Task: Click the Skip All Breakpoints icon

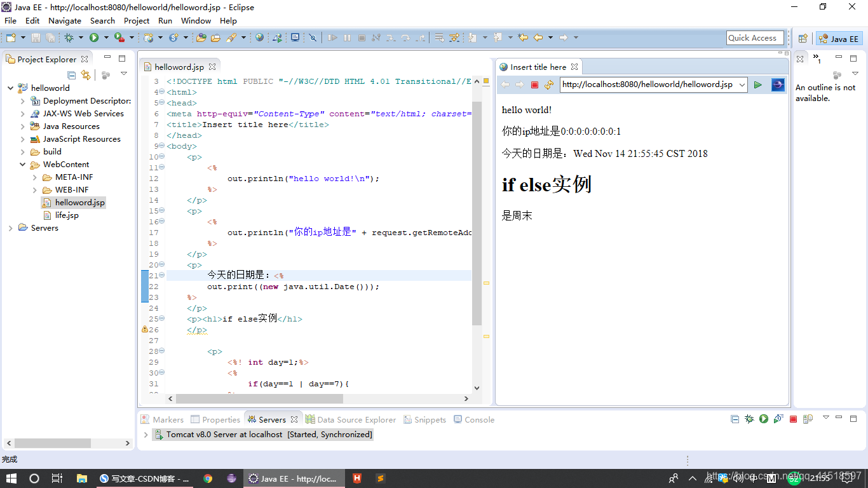Action: (x=313, y=38)
